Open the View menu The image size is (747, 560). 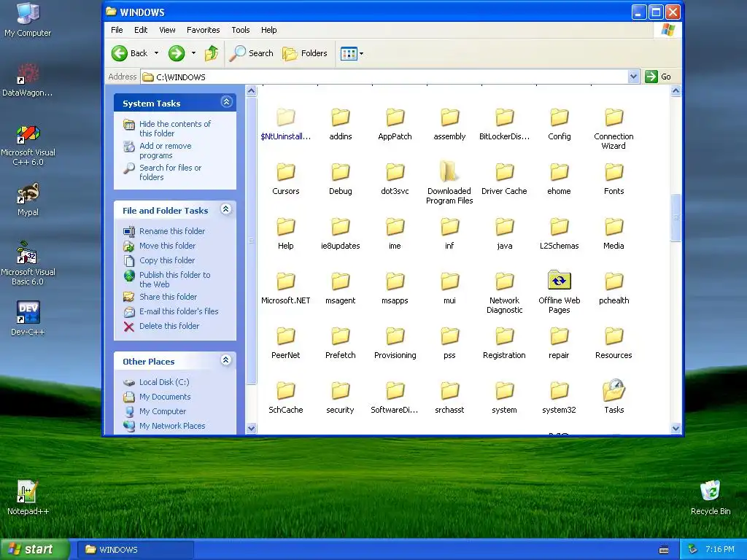(167, 30)
